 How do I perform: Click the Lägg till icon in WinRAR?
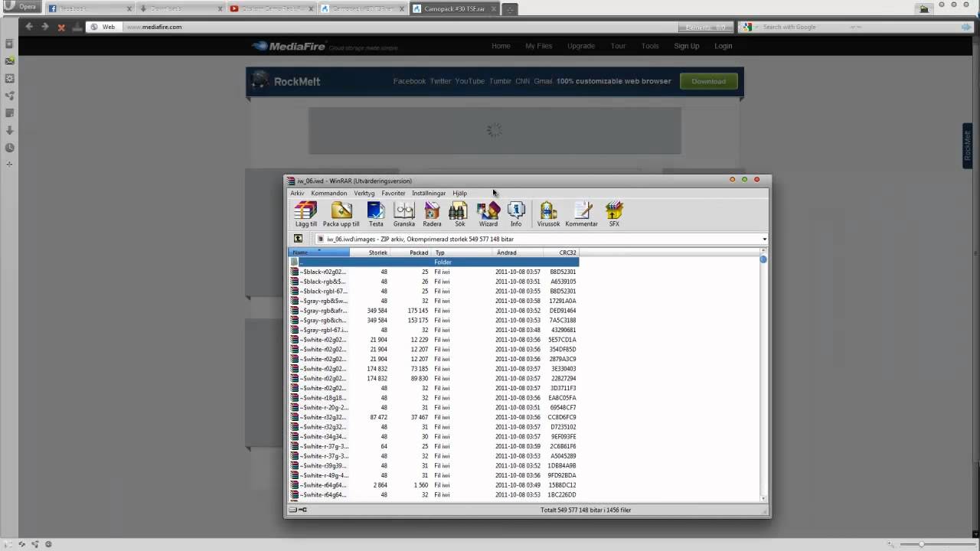[305, 214]
